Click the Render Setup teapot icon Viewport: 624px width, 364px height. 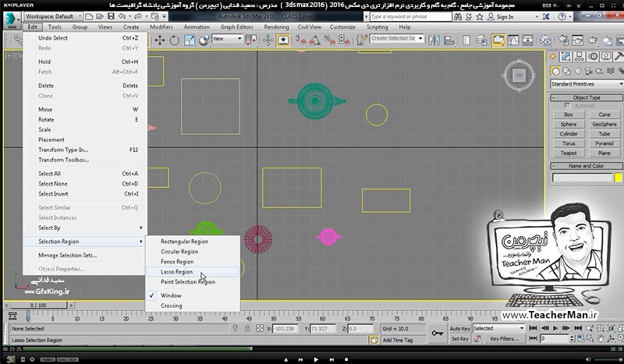(x=563, y=41)
